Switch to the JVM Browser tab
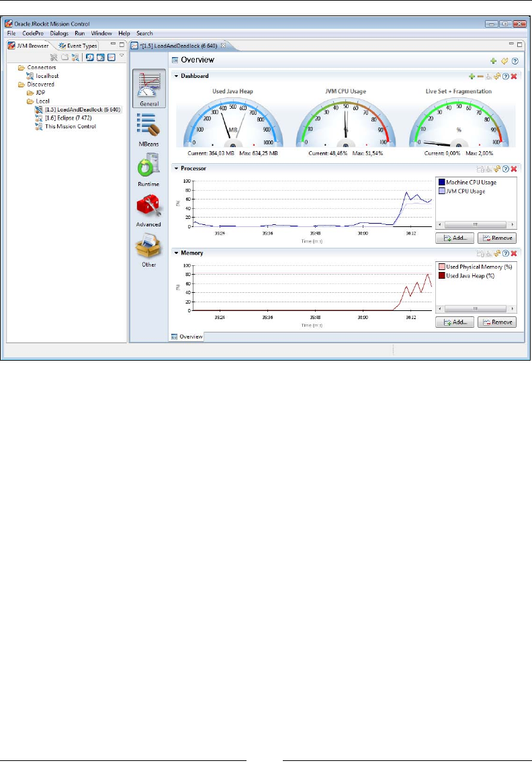This screenshot has width=532, height=767. (x=28, y=46)
